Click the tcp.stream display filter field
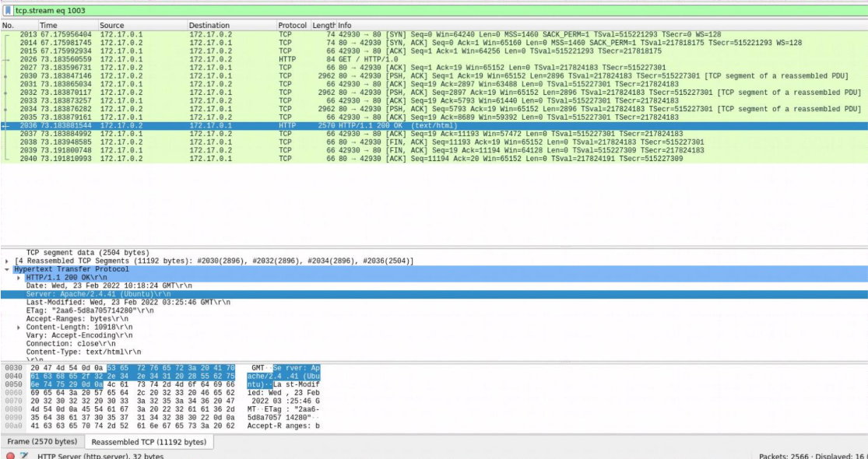 pyautogui.click(x=389, y=11)
